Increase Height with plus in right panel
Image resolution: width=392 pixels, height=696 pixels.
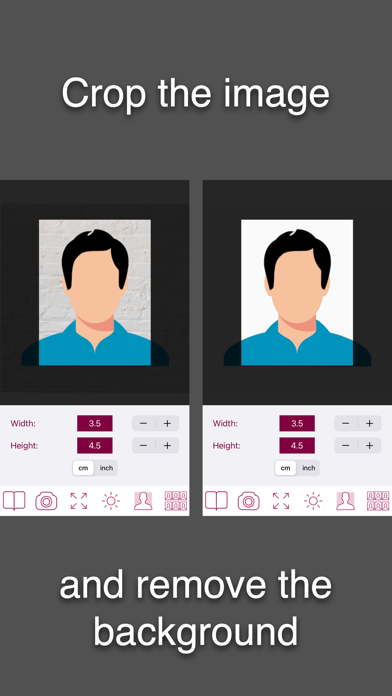(369, 445)
